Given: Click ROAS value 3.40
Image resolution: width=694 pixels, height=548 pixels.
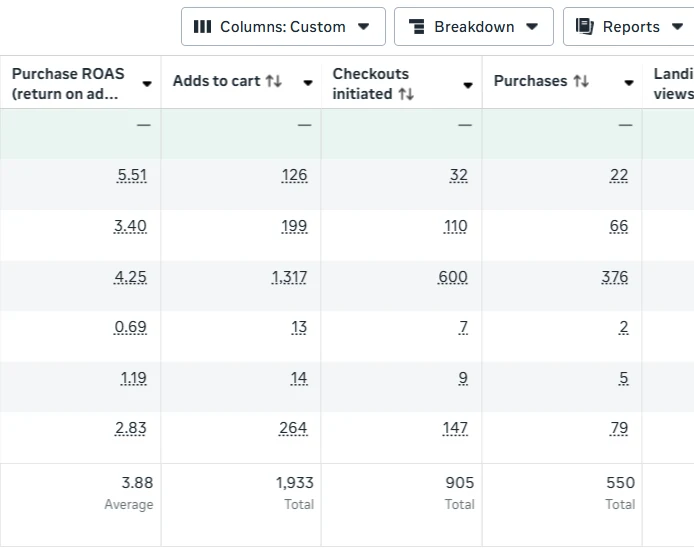Looking at the screenshot, I should tap(130, 226).
